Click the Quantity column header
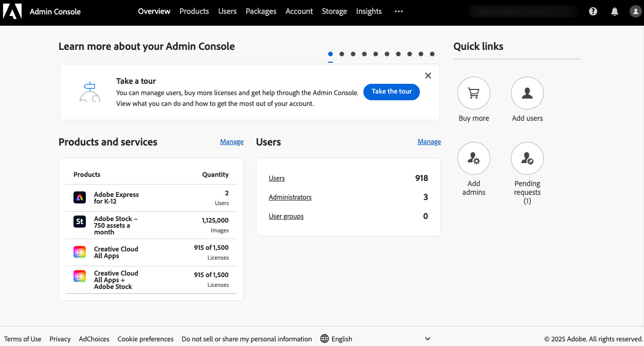 pyautogui.click(x=215, y=174)
